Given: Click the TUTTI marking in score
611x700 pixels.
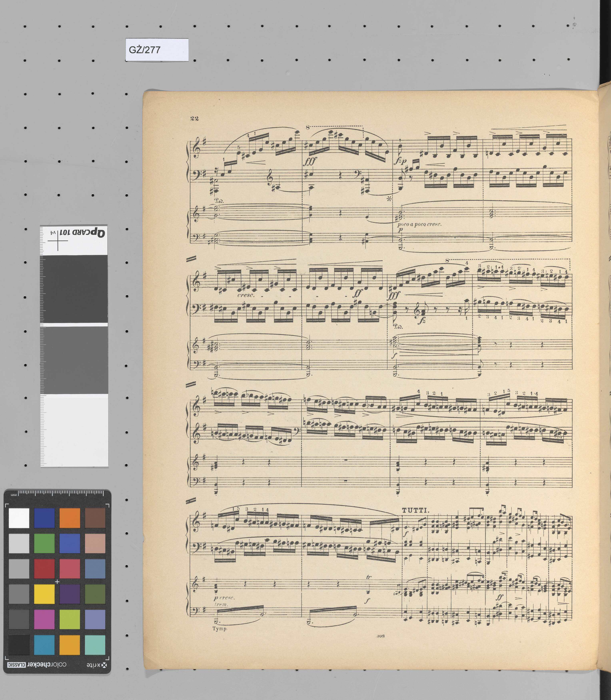Looking at the screenshot, I should coord(415,510).
